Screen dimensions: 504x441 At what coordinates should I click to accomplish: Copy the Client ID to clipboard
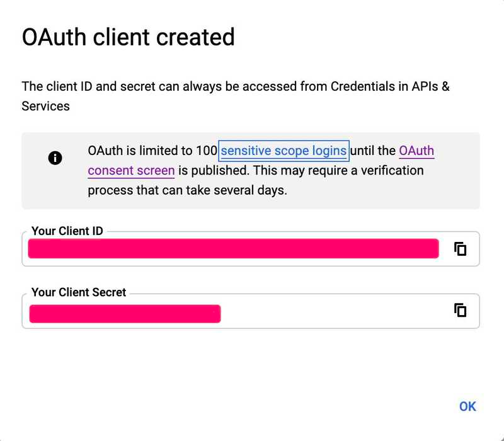tap(461, 249)
